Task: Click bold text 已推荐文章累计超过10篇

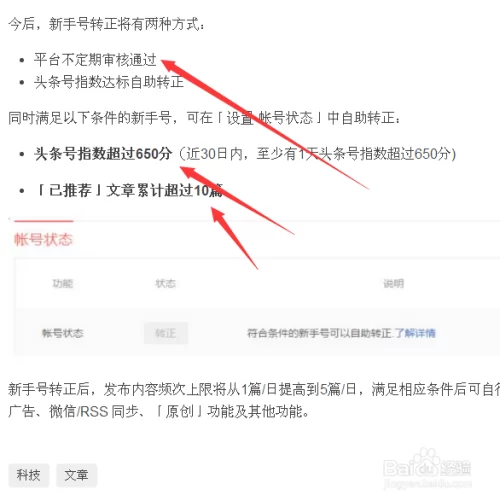Action: pyautogui.click(x=128, y=191)
